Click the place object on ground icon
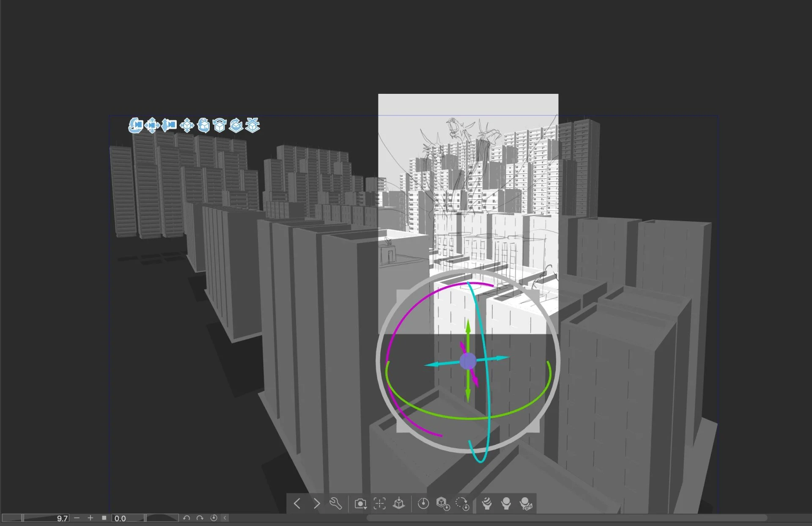 [398, 504]
